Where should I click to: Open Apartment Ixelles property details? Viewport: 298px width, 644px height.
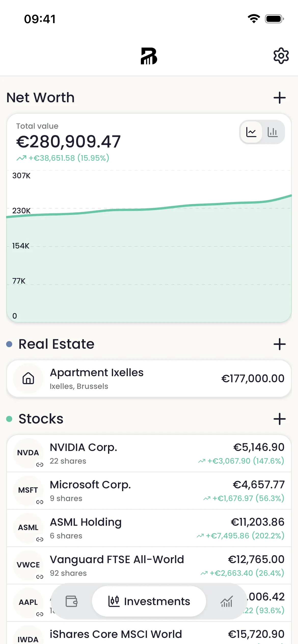point(149,378)
